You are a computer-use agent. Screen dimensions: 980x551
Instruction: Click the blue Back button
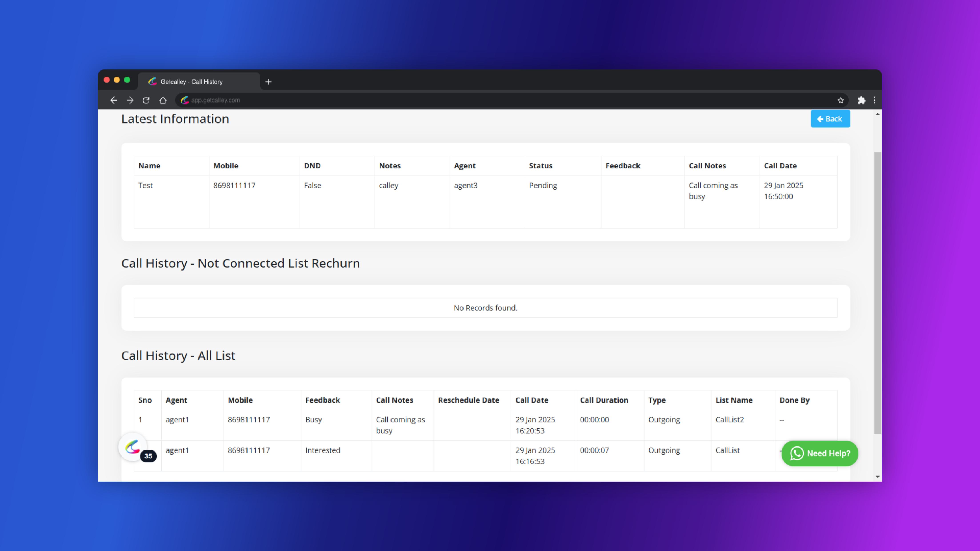click(830, 119)
